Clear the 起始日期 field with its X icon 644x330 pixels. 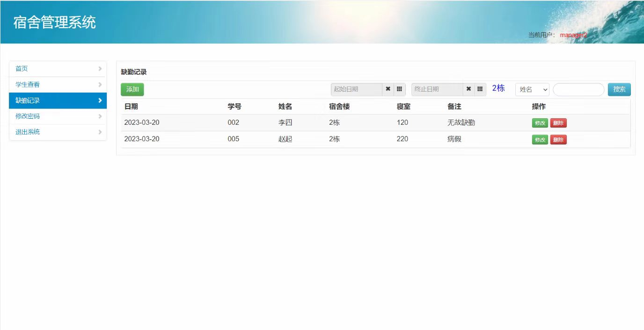[388, 89]
